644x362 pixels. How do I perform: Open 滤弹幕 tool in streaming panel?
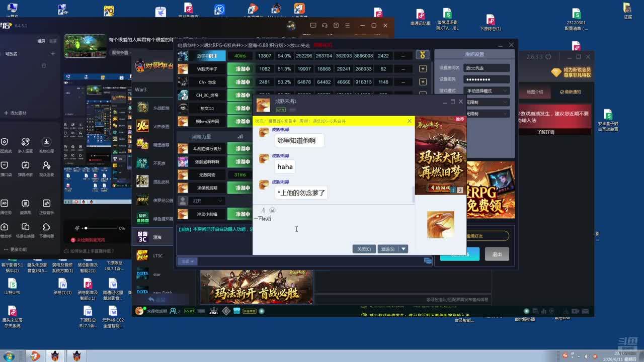(25, 206)
